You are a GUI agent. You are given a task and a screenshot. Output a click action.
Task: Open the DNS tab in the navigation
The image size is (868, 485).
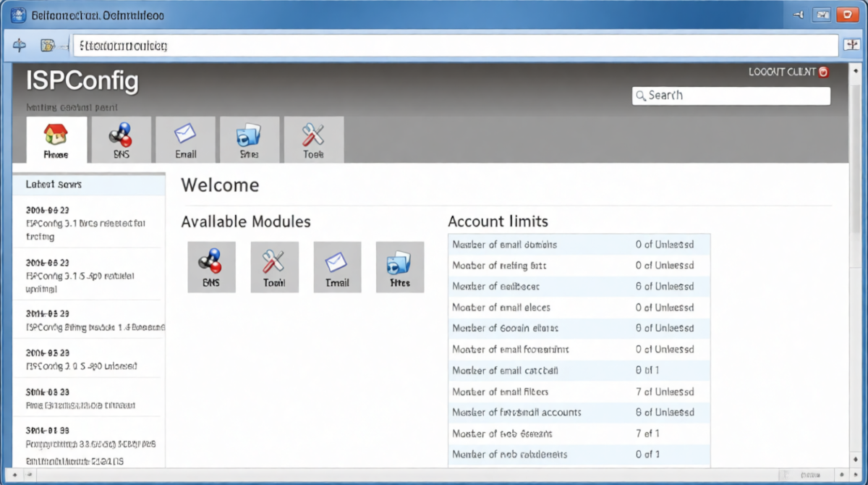pos(121,140)
